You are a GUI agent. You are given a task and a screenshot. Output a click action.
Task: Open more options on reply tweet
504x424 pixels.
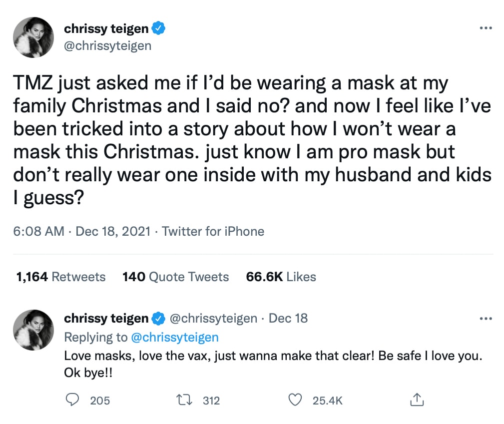[486, 318]
